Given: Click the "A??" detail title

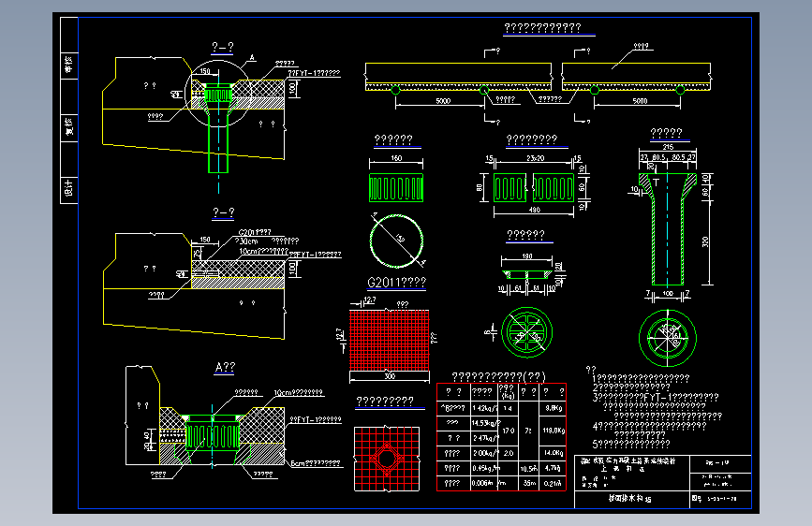Looking at the screenshot, I should [x=225, y=367].
